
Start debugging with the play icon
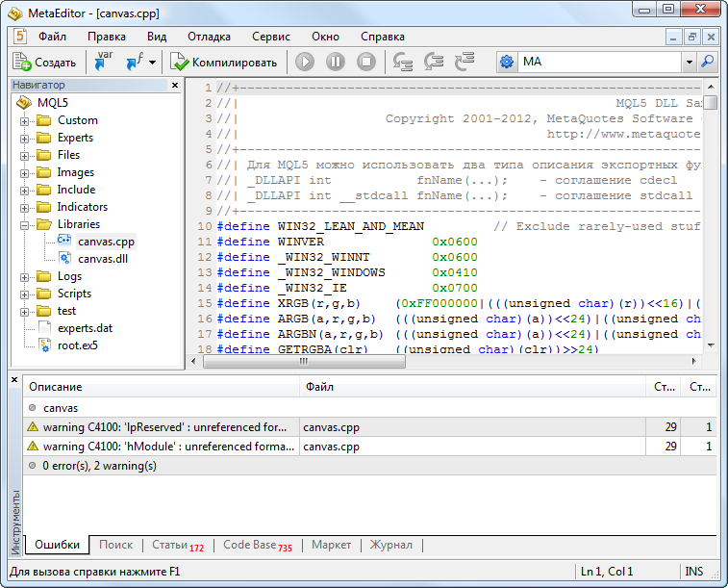click(x=305, y=62)
